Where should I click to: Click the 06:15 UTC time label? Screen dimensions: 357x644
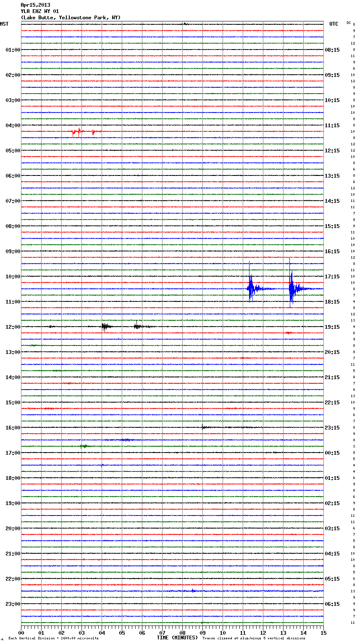point(332,604)
